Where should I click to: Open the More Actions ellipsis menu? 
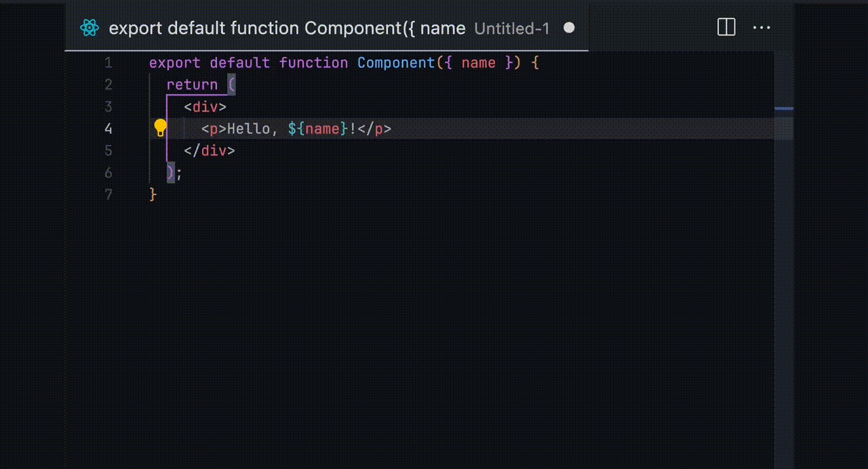[762, 28]
